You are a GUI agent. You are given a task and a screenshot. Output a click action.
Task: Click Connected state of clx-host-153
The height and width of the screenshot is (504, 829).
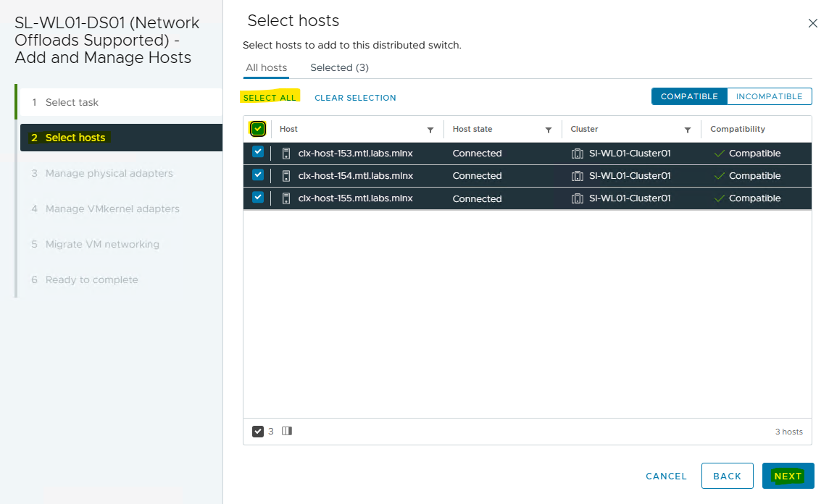477,154
